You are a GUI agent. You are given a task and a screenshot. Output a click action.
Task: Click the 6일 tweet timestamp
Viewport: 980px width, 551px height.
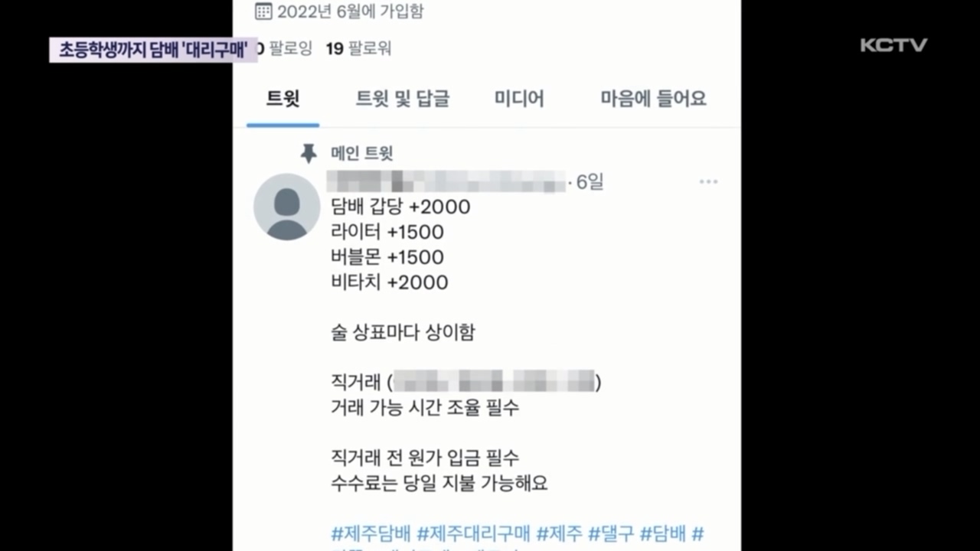click(x=590, y=182)
